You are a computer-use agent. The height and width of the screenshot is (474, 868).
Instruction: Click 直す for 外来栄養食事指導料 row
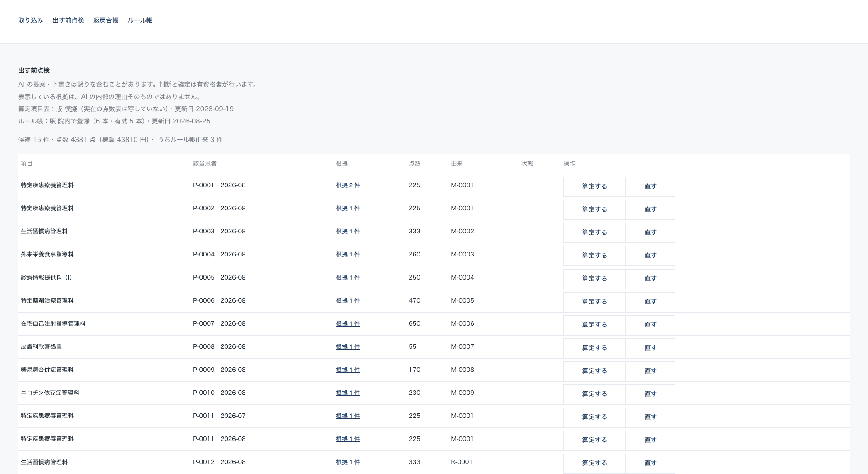coord(651,256)
